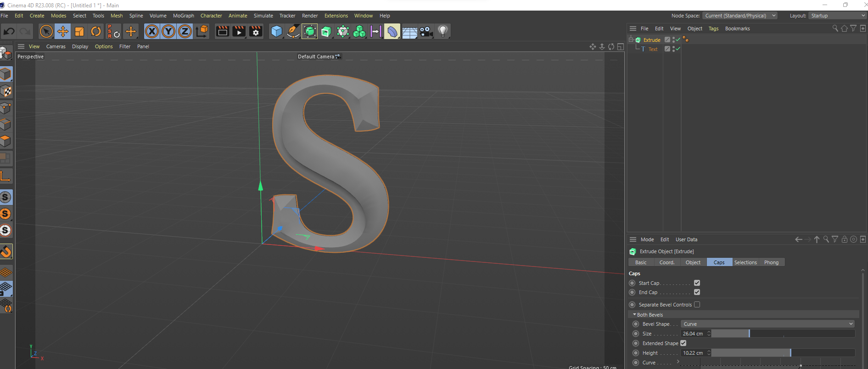
Task: Click the Live Selection tool
Action: click(x=46, y=31)
